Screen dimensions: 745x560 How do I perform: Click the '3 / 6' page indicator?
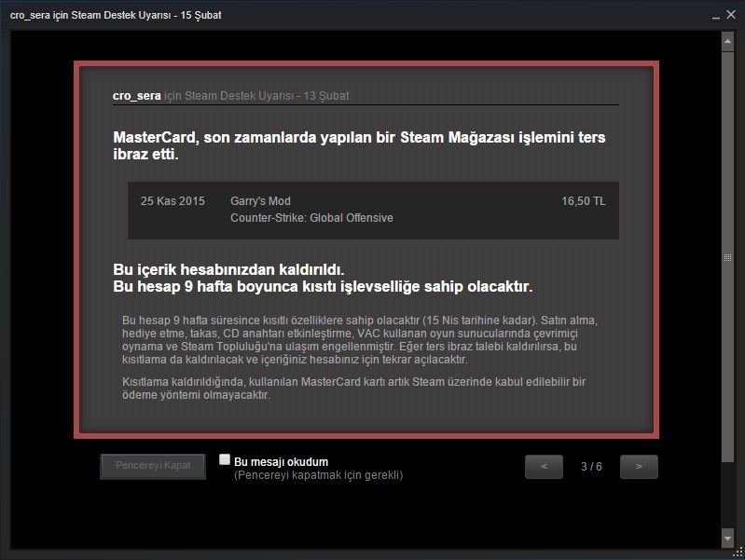pyautogui.click(x=591, y=467)
